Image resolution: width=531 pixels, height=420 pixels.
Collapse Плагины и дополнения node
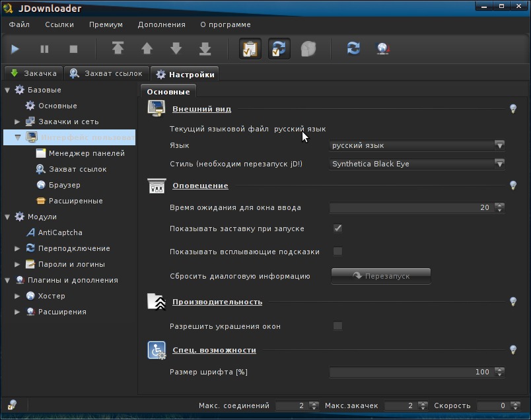point(7,280)
